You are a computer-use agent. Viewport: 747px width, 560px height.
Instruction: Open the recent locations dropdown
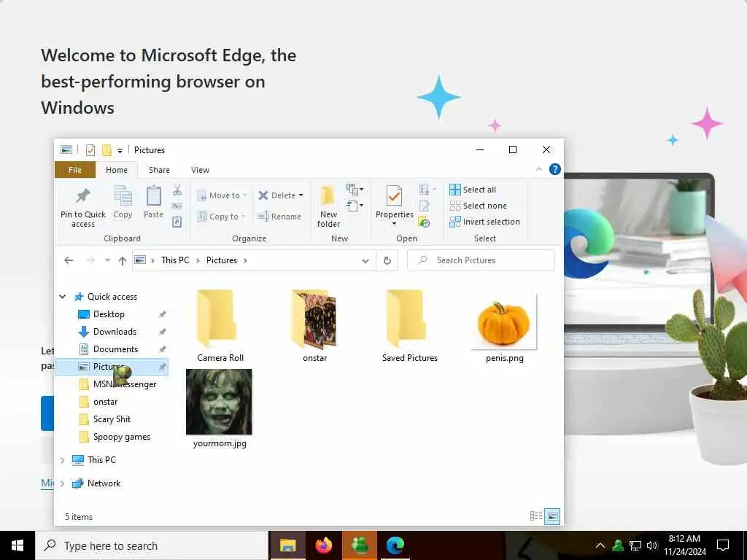pos(108,260)
